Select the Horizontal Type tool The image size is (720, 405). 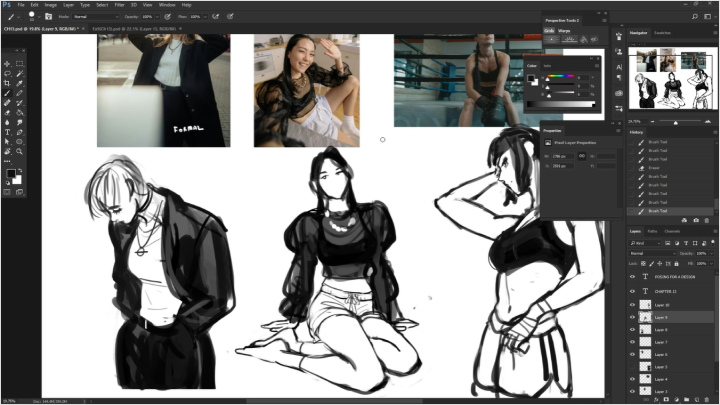pos(7,132)
